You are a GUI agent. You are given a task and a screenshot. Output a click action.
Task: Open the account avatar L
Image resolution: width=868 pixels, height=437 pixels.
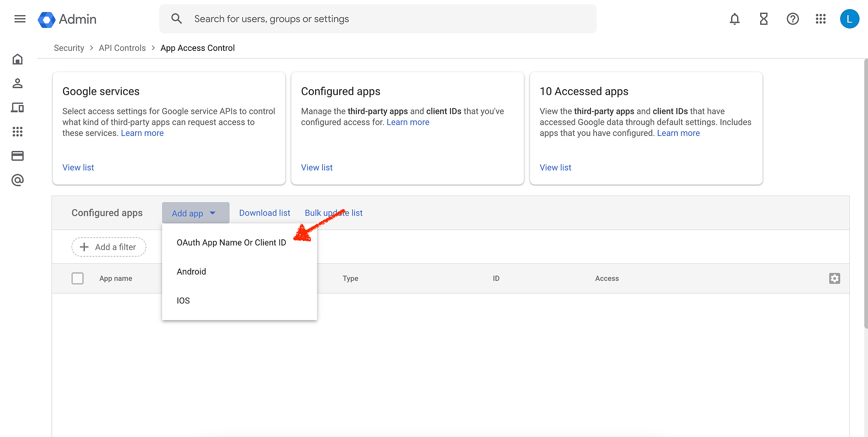[849, 19]
